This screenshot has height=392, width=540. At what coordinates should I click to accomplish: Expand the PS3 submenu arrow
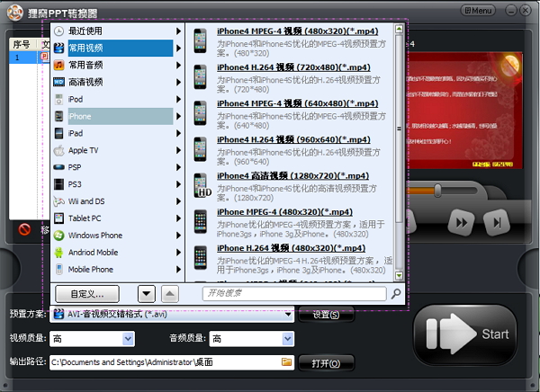pyautogui.click(x=178, y=184)
